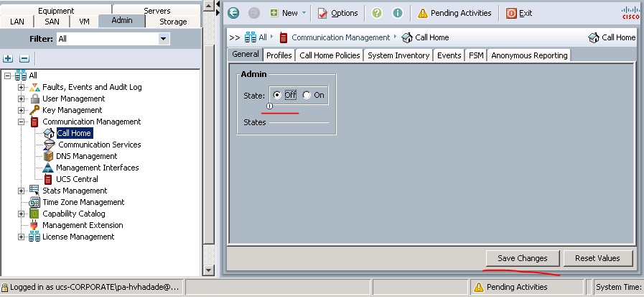The height and width of the screenshot is (297, 644).
Task: Click the Call Home breadcrumb entry
Action: click(425, 37)
